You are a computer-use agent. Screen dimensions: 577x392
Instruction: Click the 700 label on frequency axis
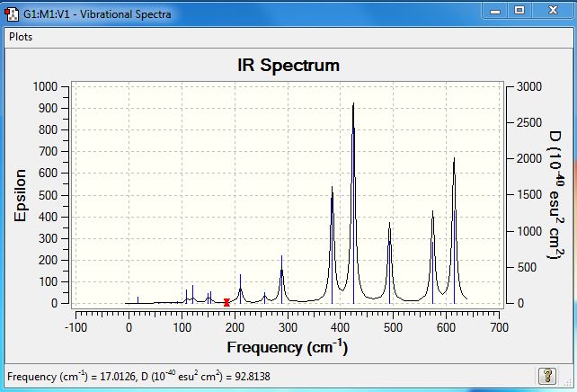[499, 327]
